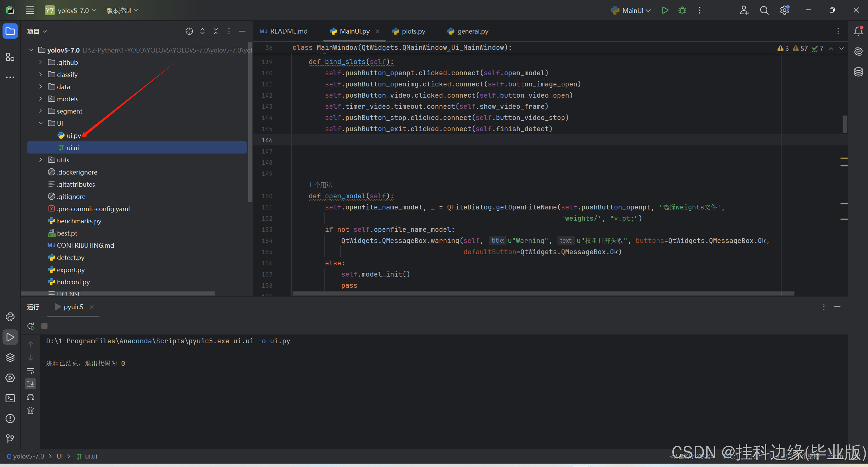
Task: Open the Python Packages tool window
Action: coord(10,317)
